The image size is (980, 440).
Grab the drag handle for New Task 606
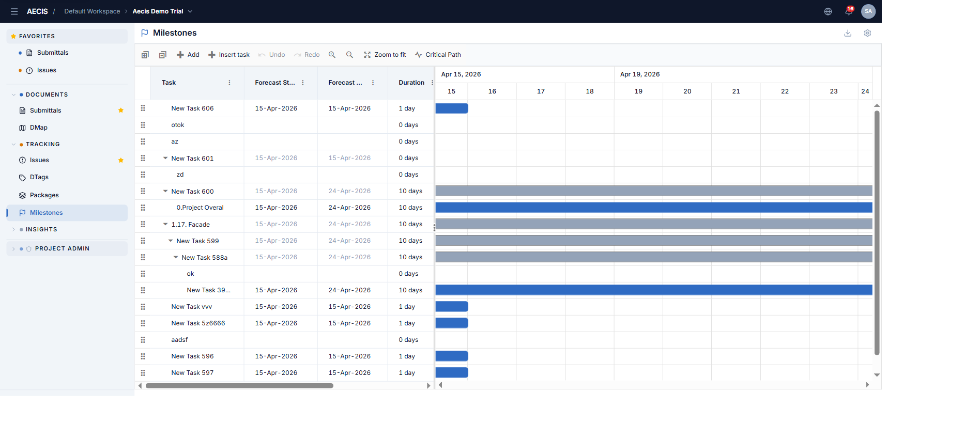point(143,108)
